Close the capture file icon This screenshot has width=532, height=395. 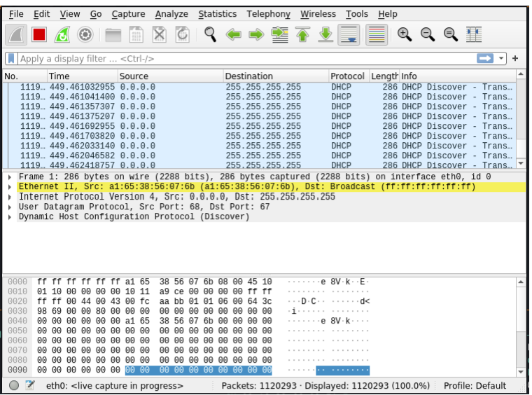point(160,34)
